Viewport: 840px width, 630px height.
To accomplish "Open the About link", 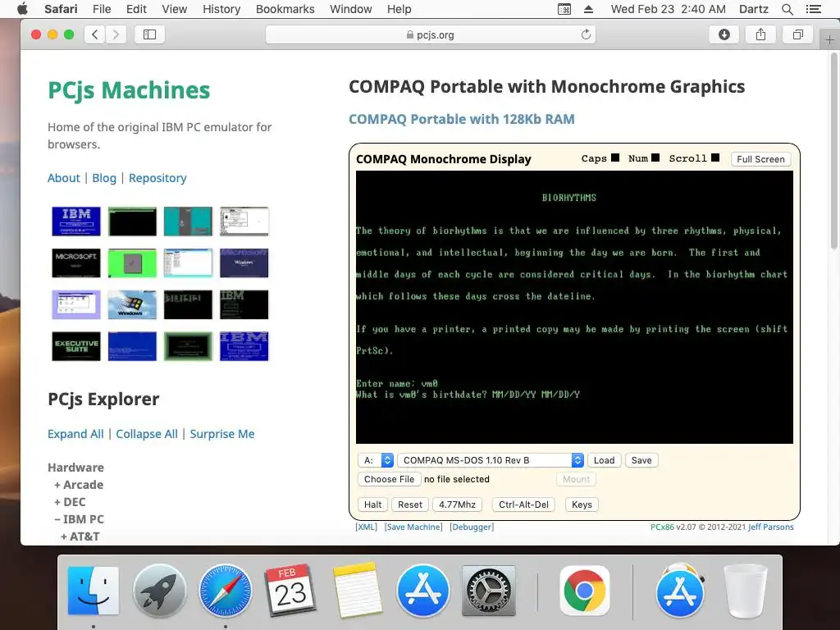I will coord(63,178).
